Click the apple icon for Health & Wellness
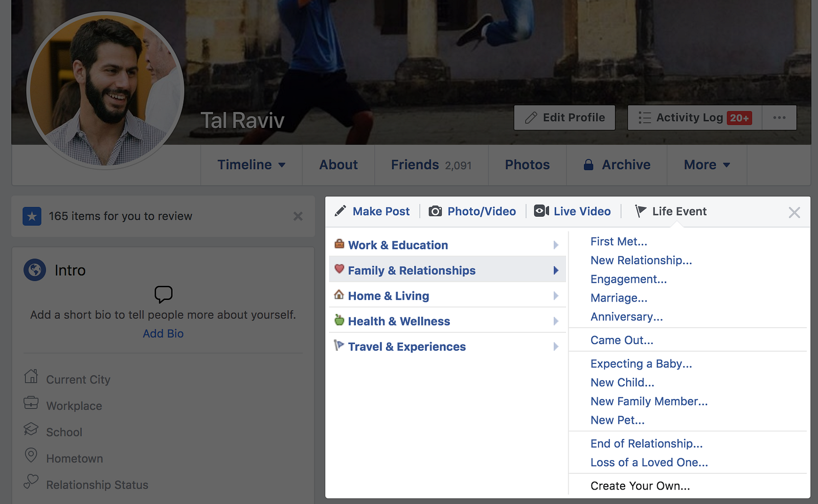 [339, 320]
